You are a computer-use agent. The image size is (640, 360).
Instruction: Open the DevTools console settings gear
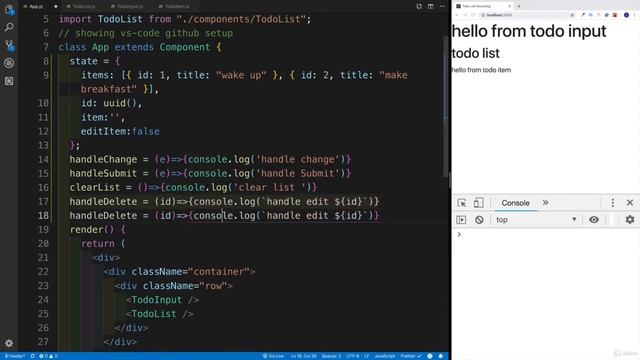[x=630, y=220]
